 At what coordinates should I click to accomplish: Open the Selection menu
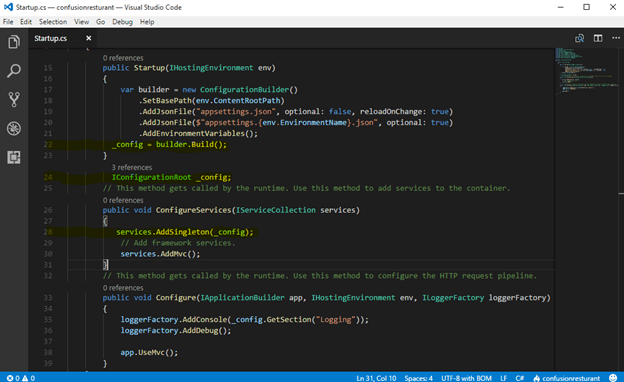[x=53, y=22]
